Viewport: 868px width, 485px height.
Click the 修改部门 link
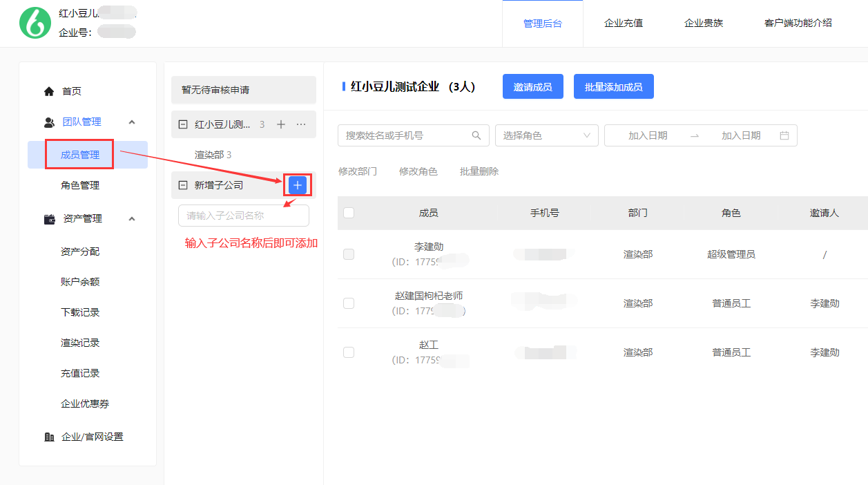coord(358,171)
